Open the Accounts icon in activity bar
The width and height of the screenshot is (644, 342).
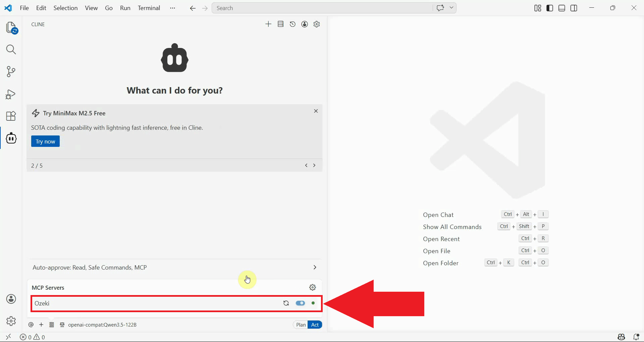tap(11, 299)
